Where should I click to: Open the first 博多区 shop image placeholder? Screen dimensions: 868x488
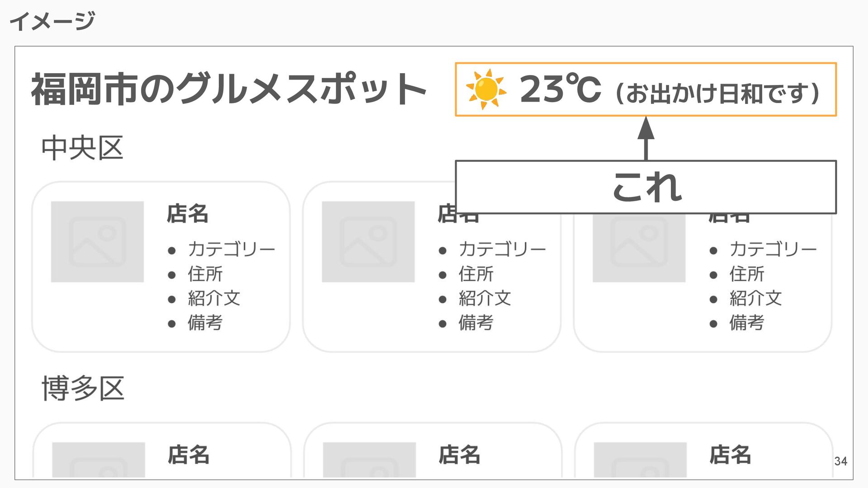99,460
